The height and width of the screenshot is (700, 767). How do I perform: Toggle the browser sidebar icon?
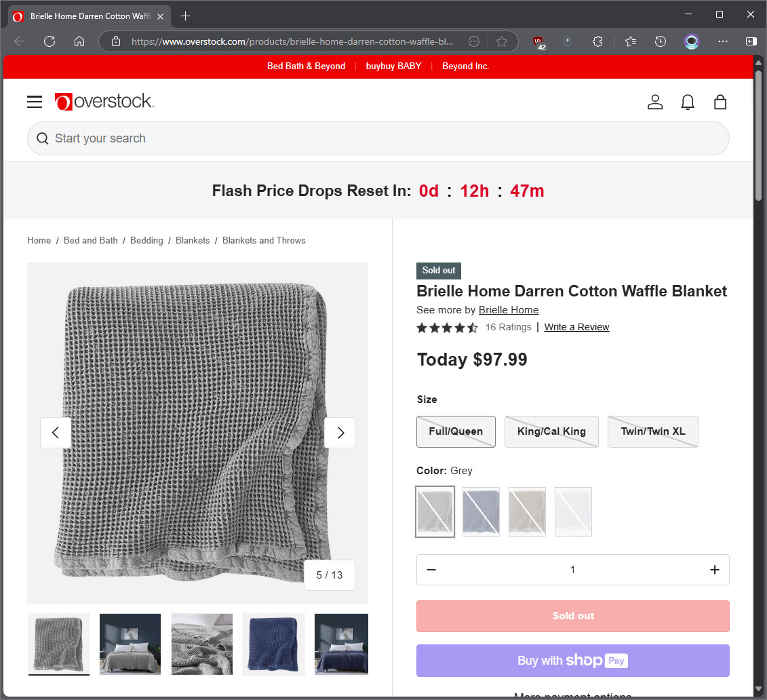(x=751, y=41)
